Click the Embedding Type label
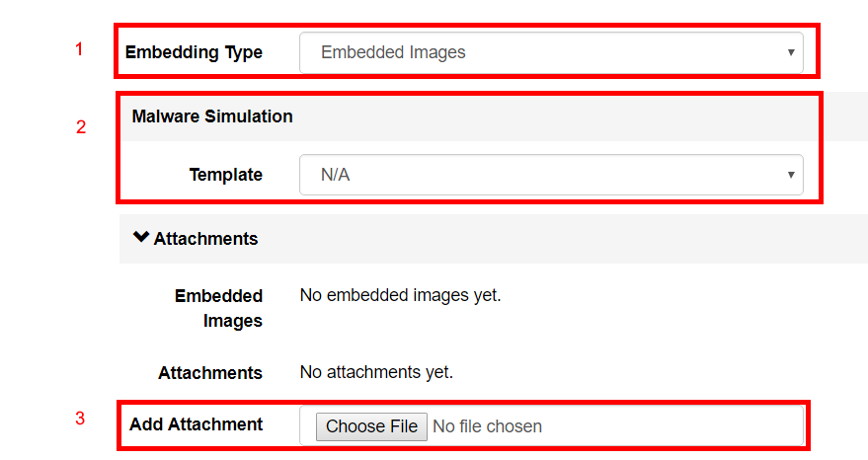The height and width of the screenshot is (460, 868). point(194,52)
